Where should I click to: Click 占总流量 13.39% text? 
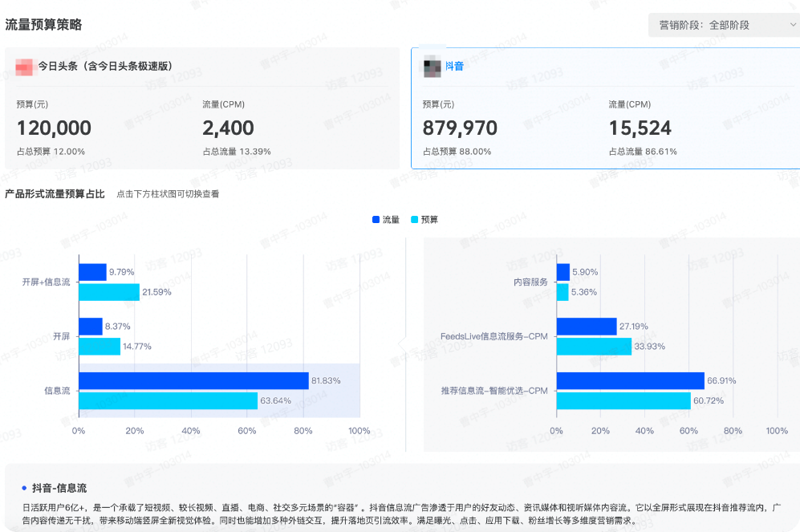tap(237, 152)
